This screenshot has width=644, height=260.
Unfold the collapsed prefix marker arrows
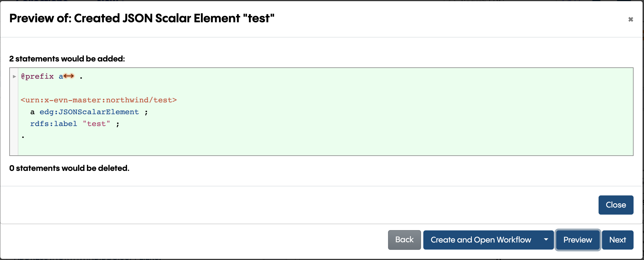point(69,76)
